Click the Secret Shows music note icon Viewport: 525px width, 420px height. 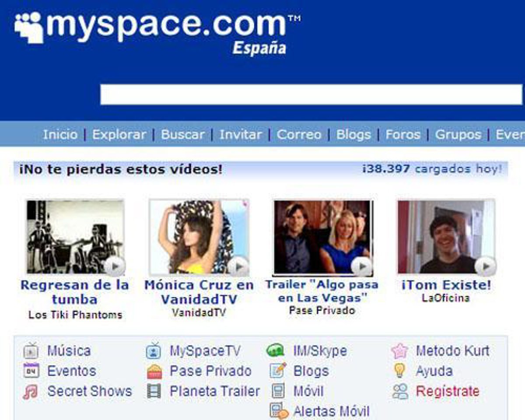31,391
